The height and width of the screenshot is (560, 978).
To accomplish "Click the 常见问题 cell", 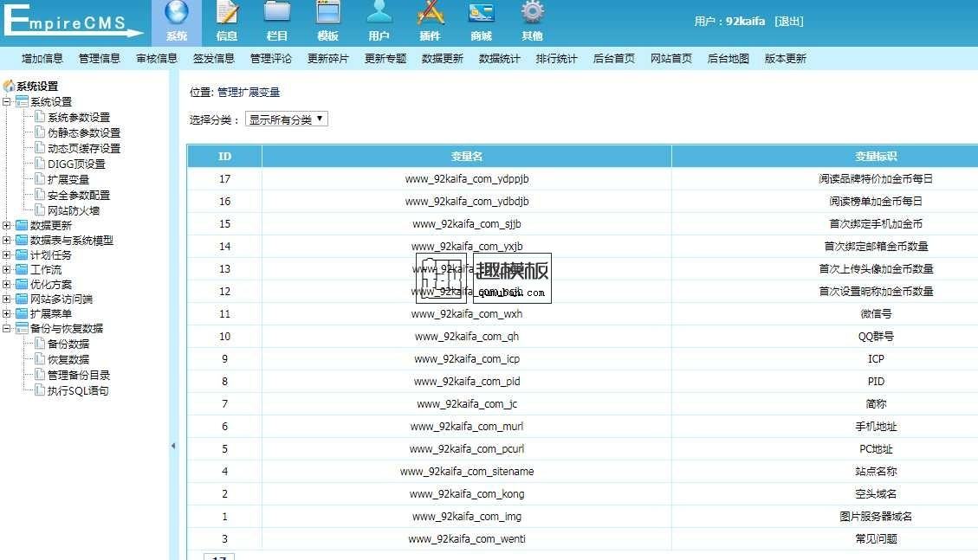I will point(876,539).
